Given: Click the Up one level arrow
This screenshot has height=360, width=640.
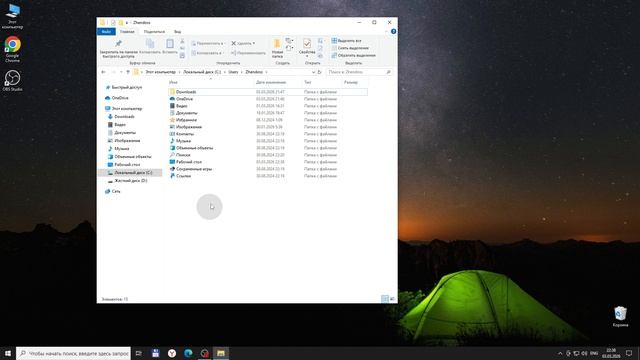Looking at the screenshot, I should [x=128, y=72].
